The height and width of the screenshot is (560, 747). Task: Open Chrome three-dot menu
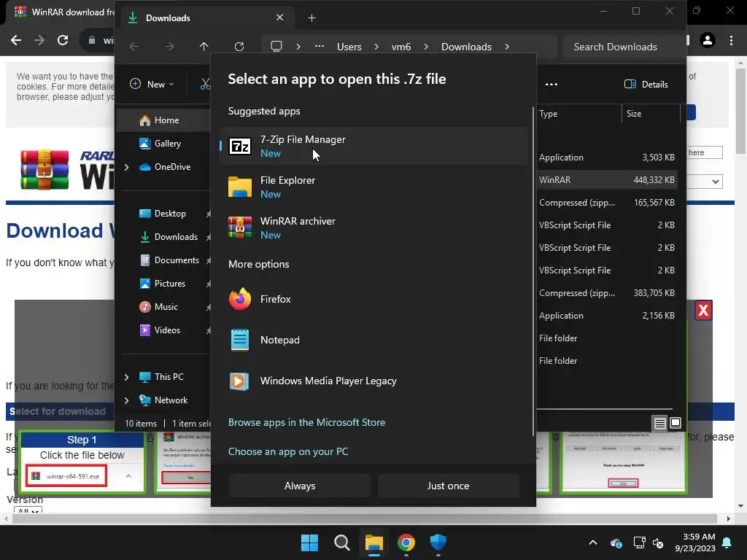click(x=731, y=40)
